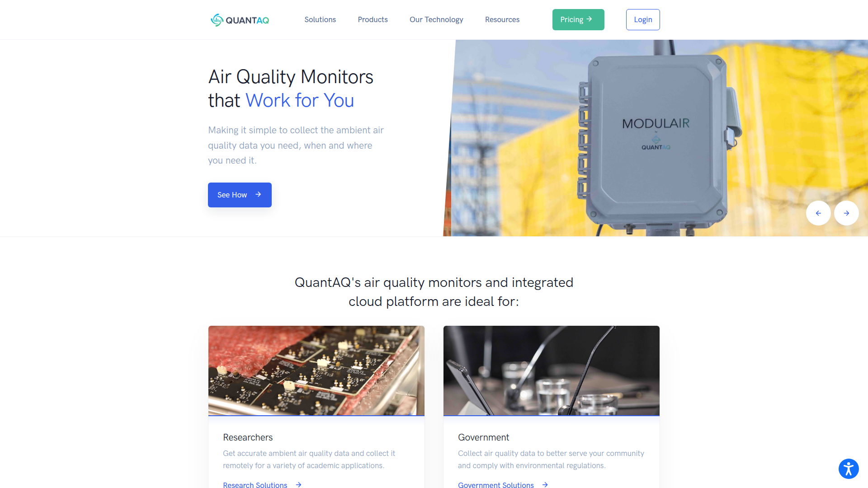Open the Government microphone image
The width and height of the screenshot is (868, 488).
(552, 371)
